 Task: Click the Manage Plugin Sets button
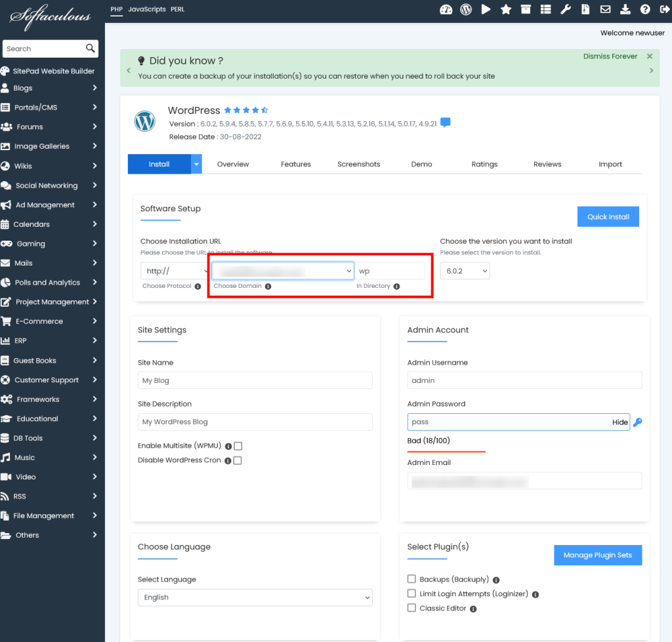597,555
